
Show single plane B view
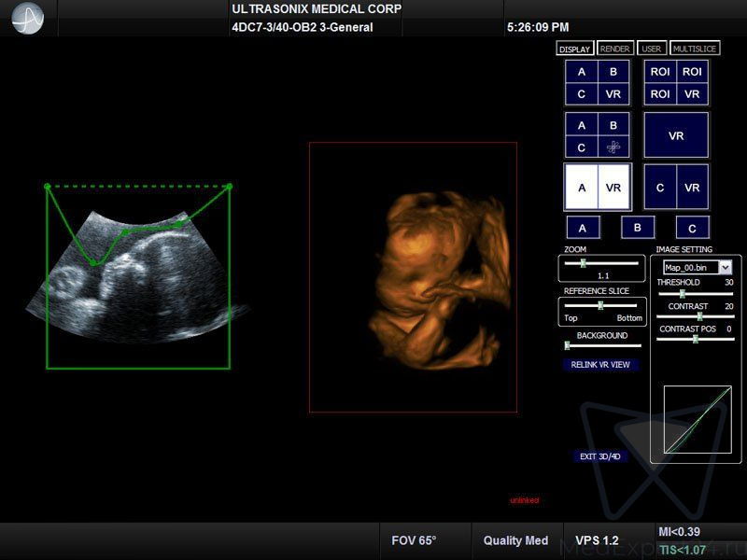(638, 227)
